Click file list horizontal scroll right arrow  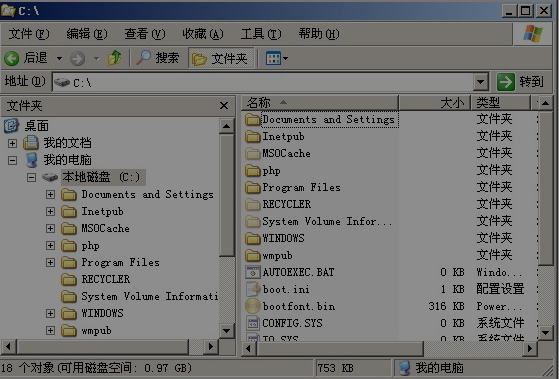(530, 348)
